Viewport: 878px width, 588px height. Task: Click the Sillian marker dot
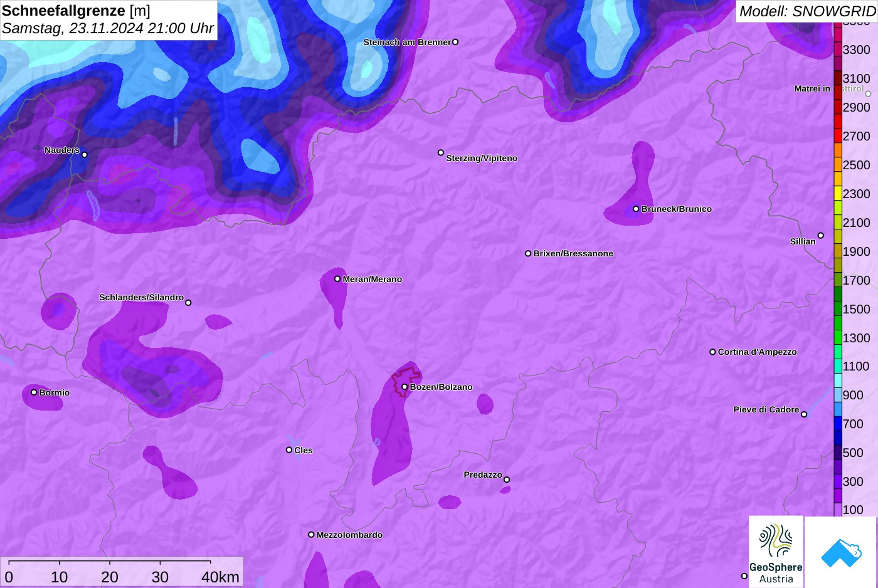tap(821, 236)
